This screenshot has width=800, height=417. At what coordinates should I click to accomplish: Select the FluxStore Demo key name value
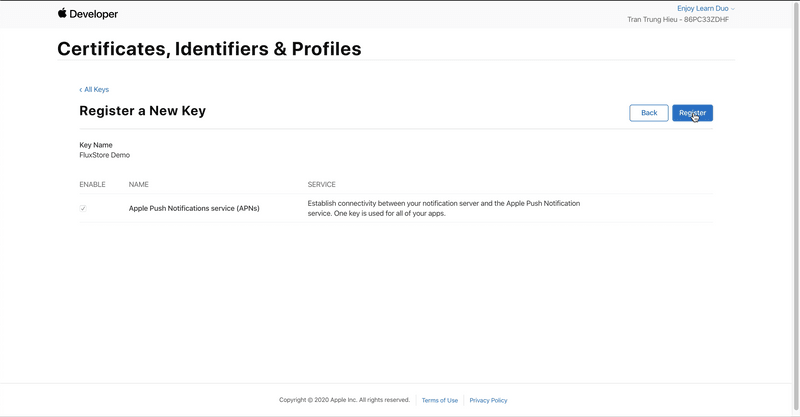tap(105, 155)
